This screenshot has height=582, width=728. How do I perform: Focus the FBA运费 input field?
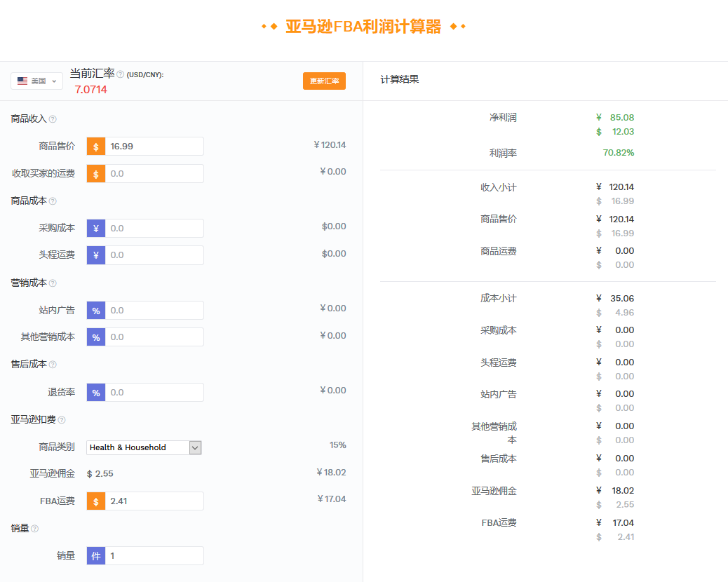click(154, 501)
